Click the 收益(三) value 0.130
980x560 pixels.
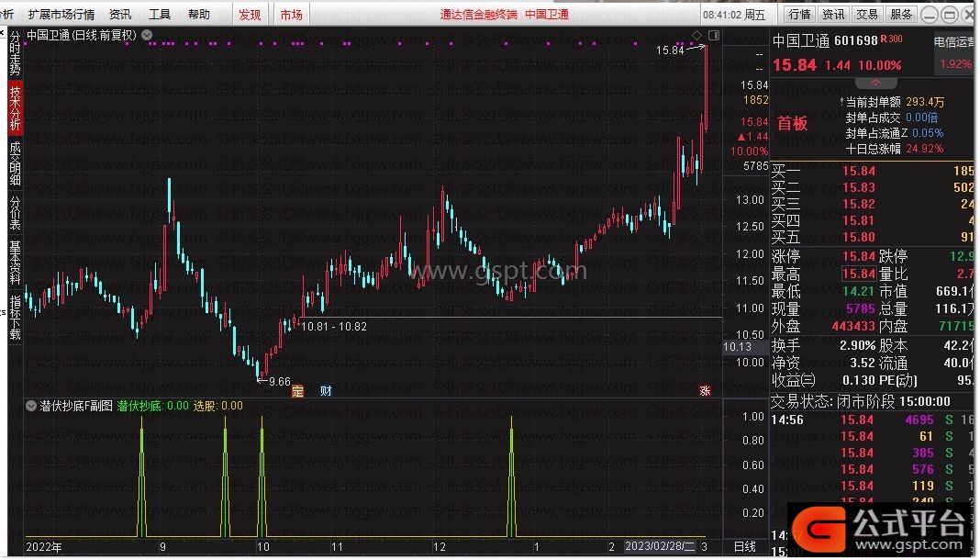pyautogui.click(x=860, y=380)
